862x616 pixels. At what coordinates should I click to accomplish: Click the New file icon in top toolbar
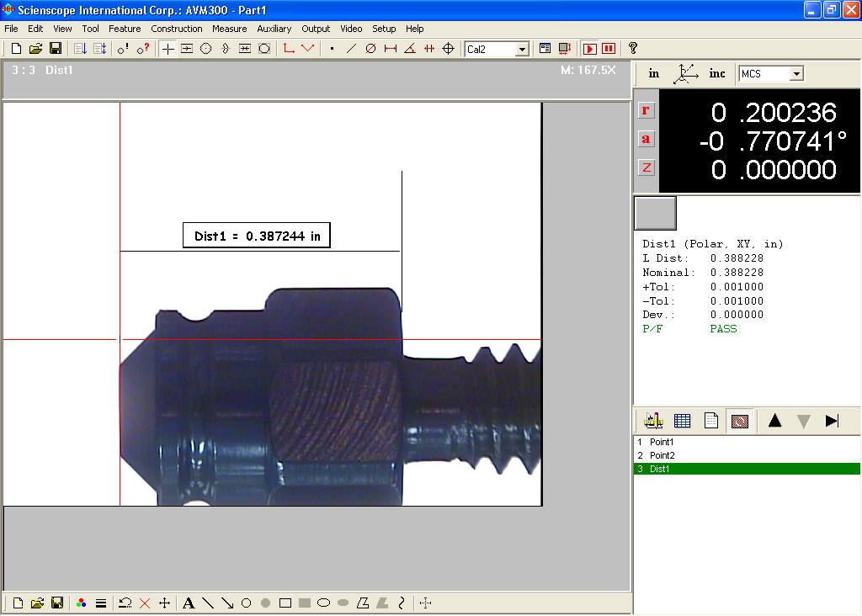coord(16,48)
